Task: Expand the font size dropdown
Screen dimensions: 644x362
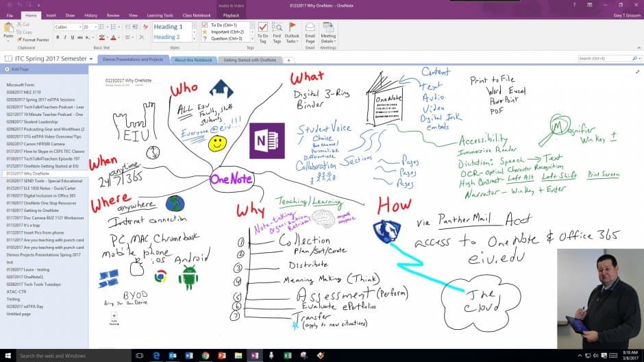Action: click(96, 27)
